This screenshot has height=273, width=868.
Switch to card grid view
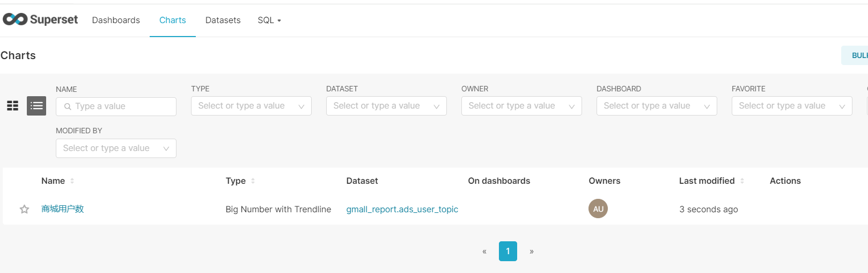(13, 106)
